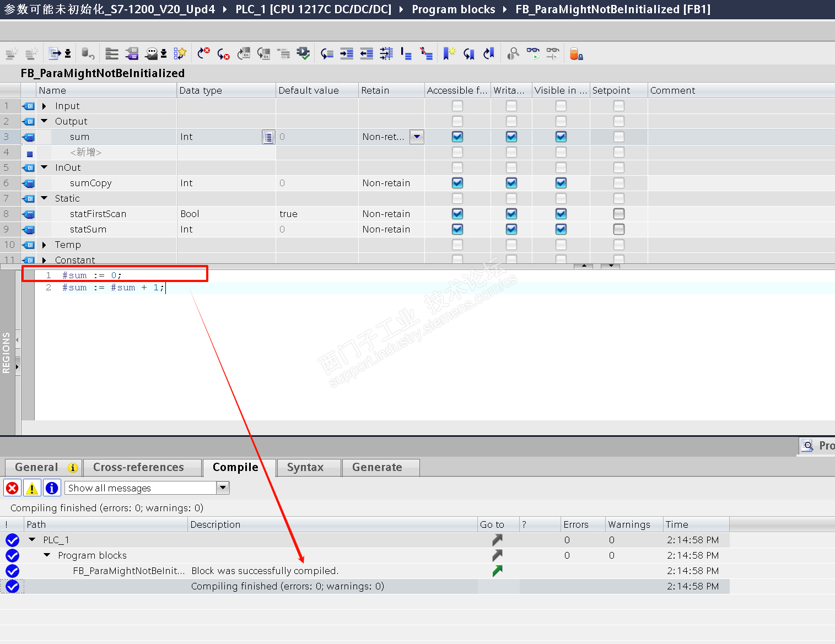Click the indent text toolbar icon

click(347, 53)
